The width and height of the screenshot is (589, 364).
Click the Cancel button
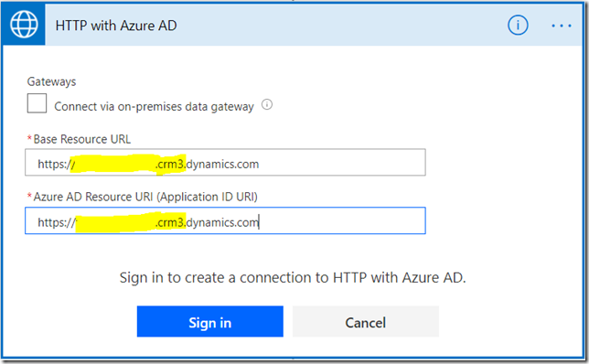click(366, 322)
